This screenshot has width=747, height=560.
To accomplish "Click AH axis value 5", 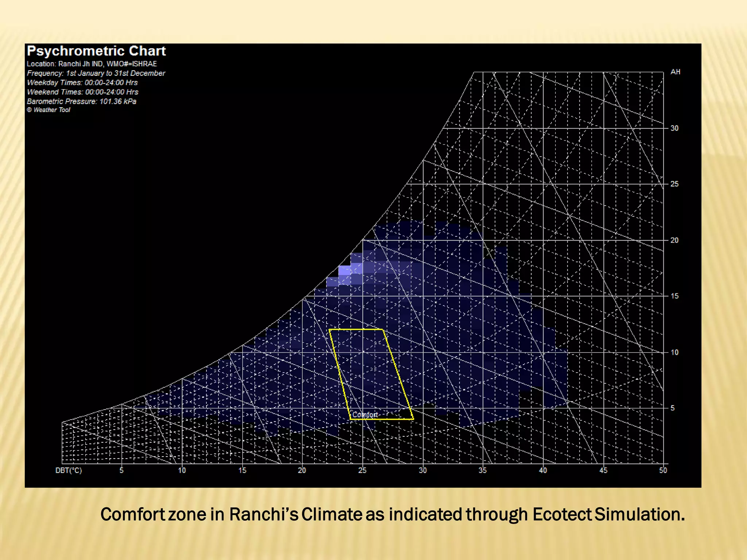I will [673, 408].
